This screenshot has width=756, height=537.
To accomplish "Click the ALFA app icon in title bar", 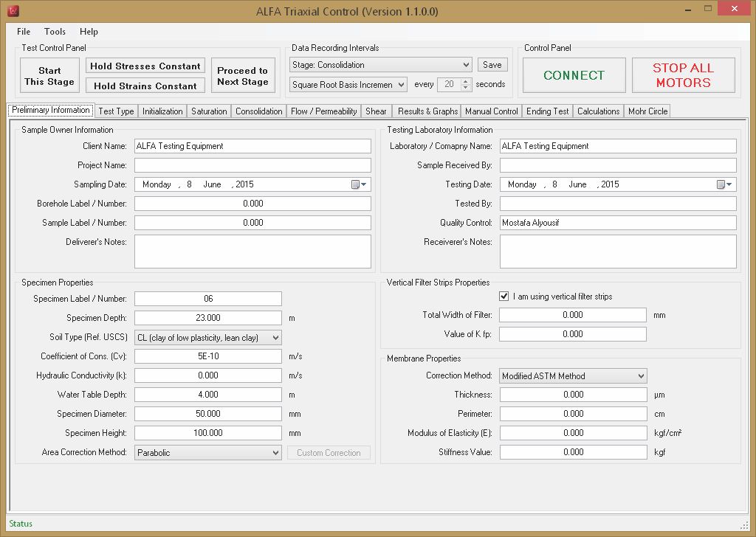I will (x=13, y=10).
